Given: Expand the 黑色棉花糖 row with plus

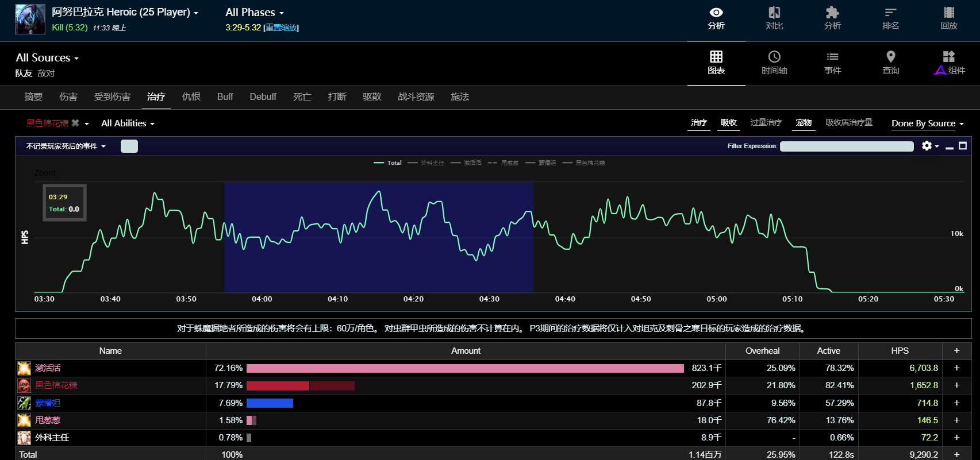Looking at the screenshot, I should click(956, 385).
